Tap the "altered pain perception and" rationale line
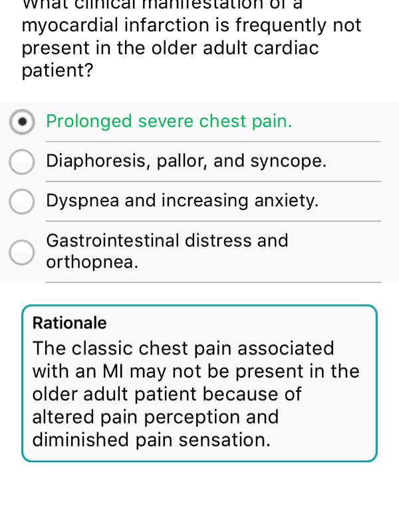The height and width of the screenshot is (532, 399). click(x=156, y=417)
